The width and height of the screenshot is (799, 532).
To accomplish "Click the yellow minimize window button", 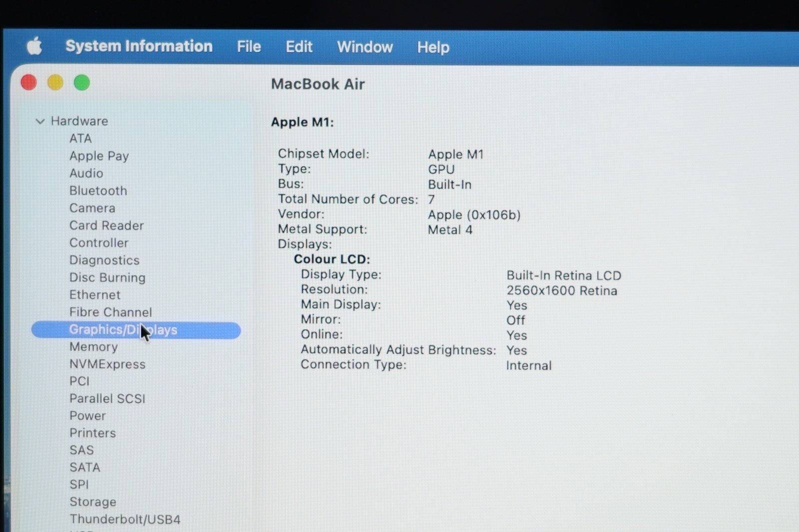I will [x=55, y=83].
